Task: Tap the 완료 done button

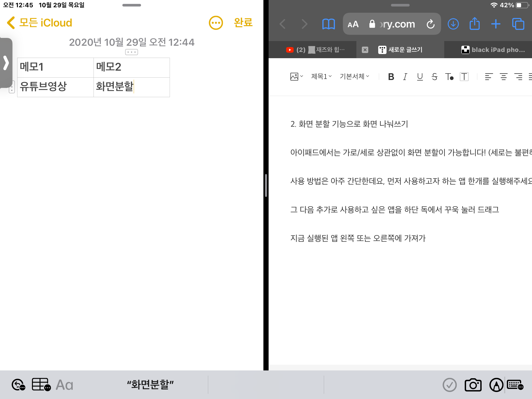Action: coord(243,23)
